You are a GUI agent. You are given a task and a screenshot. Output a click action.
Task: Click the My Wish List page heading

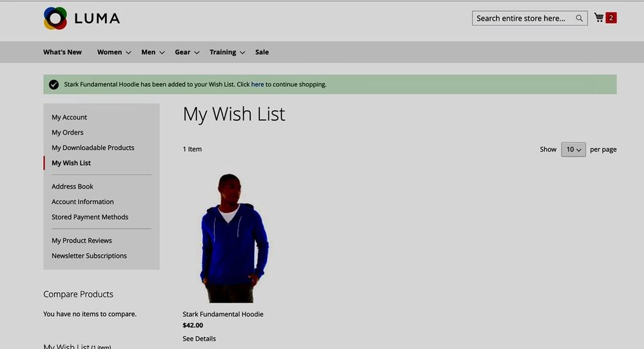point(234,114)
